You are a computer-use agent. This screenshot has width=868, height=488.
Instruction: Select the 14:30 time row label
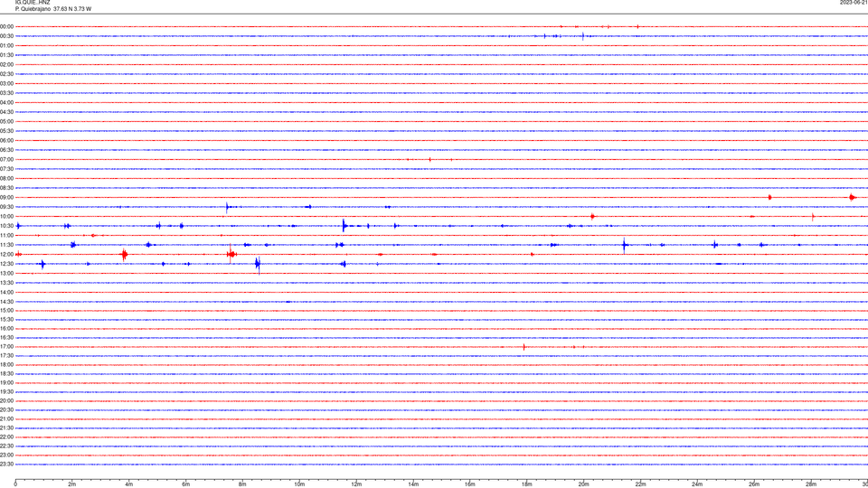click(6, 302)
